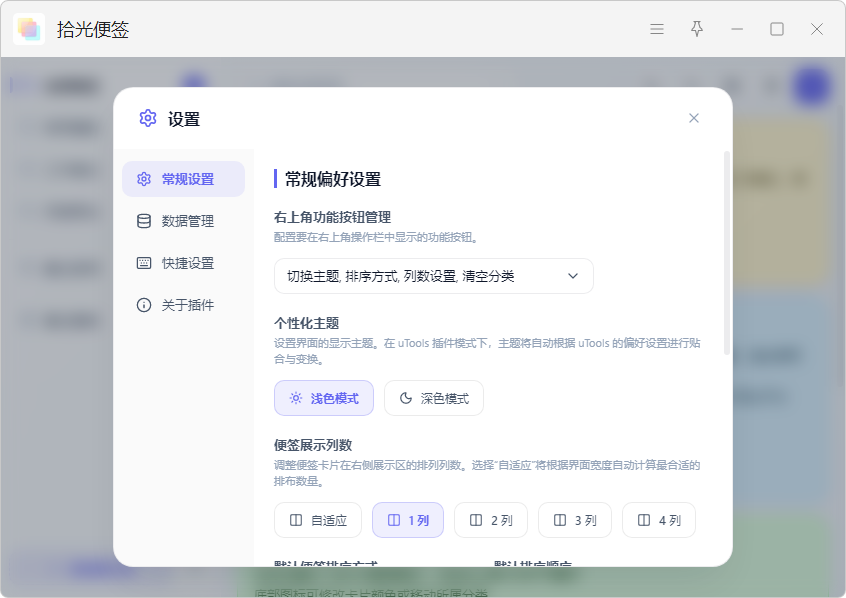Image resolution: width=846 pixels, height=598 pixels.
Task: Click the hamburger menu icon in title bar
Action: (x=657, y=29)
